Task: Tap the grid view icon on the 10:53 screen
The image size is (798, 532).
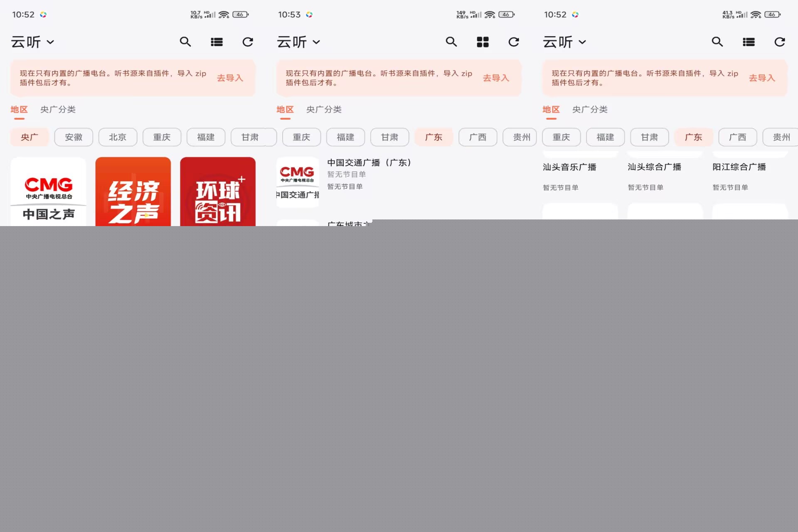Action: coord(483,42)
